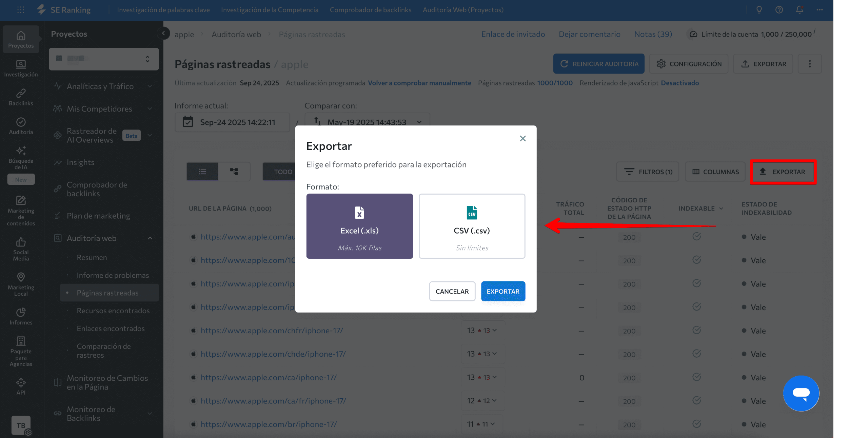Open Investigación de palabras clave menu
Image resolution: width=868 pixels, height=438 pixels.
point(163,10)
